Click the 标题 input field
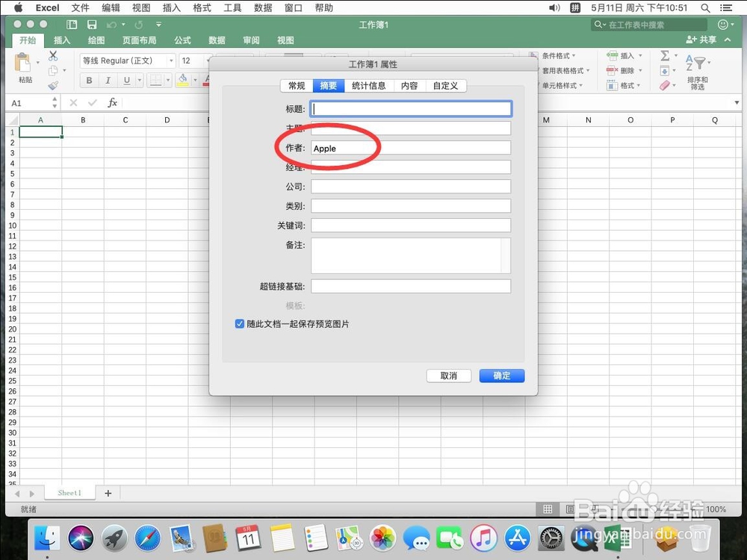This screenshot has width=747, height=560. tap(411, 109)
